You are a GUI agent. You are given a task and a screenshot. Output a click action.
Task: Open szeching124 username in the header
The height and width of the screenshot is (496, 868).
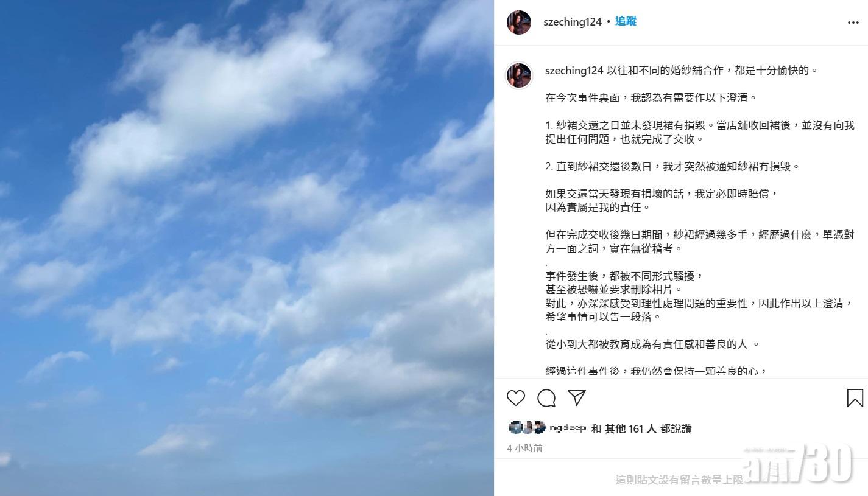(x=573, y=22)
